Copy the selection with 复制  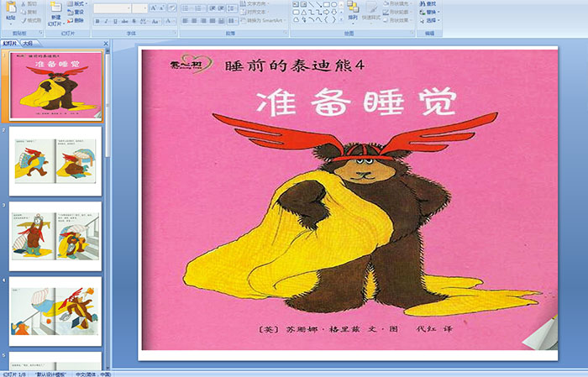coord(29,12)
